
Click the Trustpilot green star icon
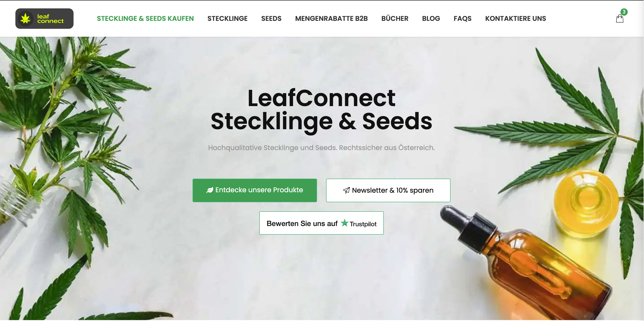coord(344,223)
